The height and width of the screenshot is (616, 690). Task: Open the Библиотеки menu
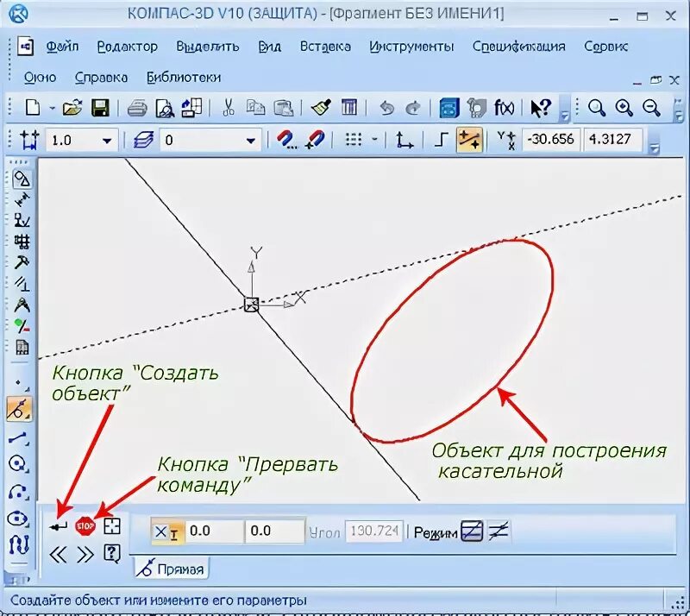click(184, 78)
